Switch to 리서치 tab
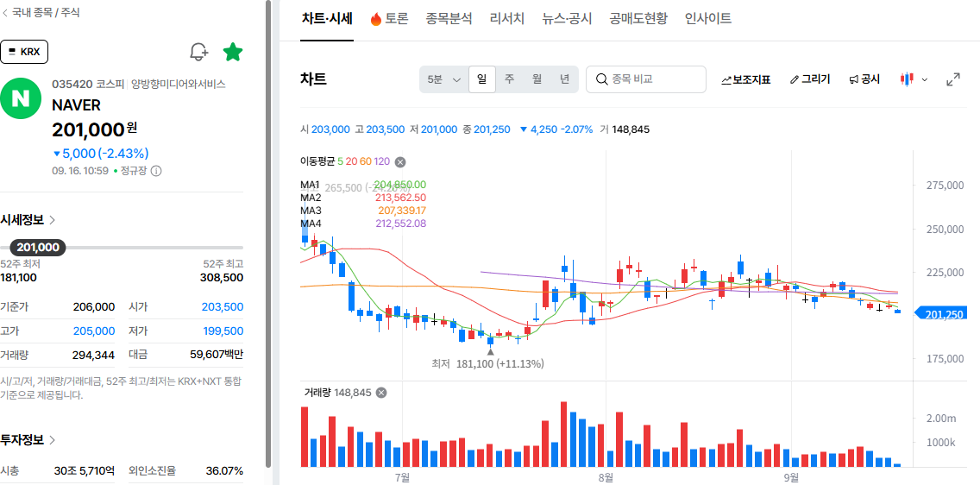The width and height of the screenshot is (980, 485). [x=507, y=19]
